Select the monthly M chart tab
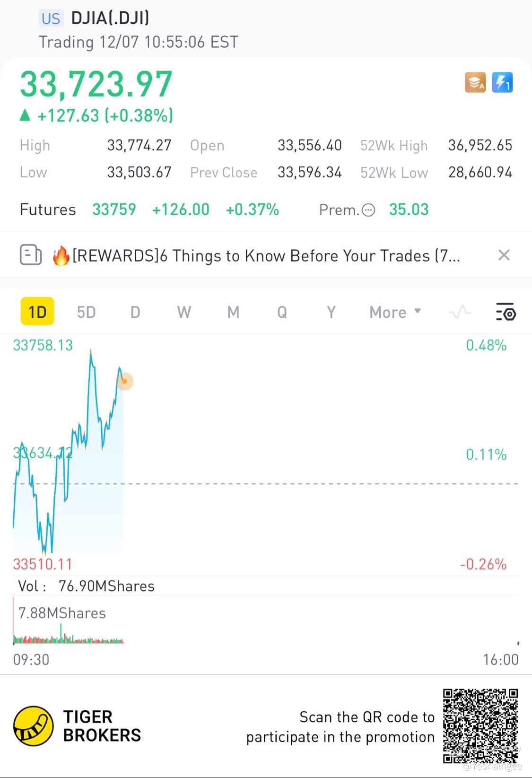The height and width of the screenshot is (778, 532). [233, 312]
